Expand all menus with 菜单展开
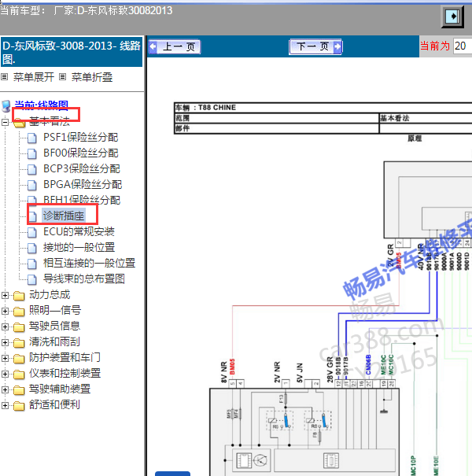This screenshot has height=476, width=472. coord(34,77)
